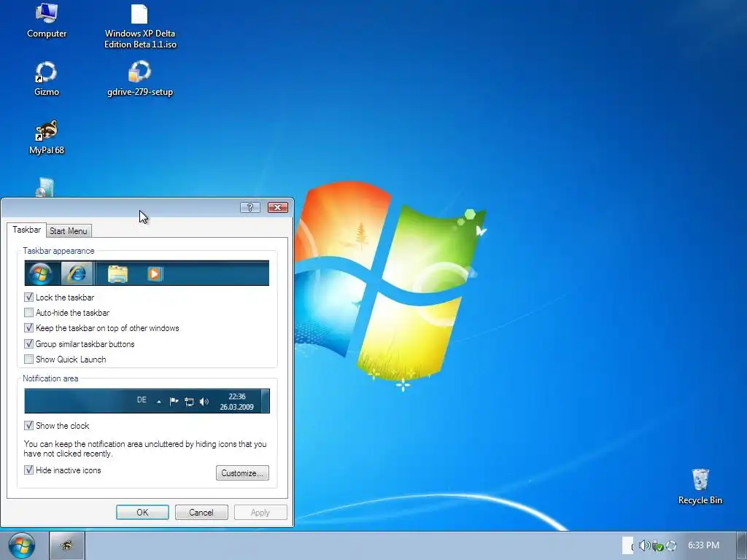Viewport: 747px width, 560px height.
Task: Uncheck Hide inactive icons
Action: click(x=28, y=470)
